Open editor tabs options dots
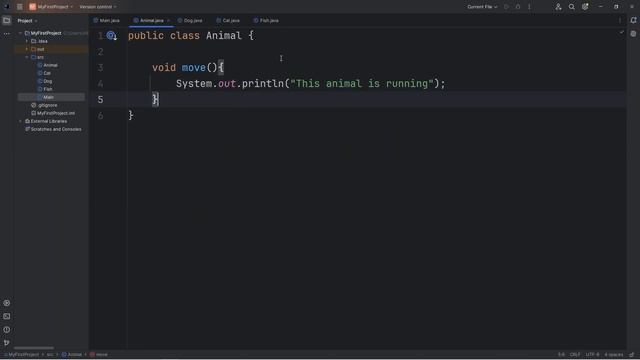 click(x=620, y=20)
